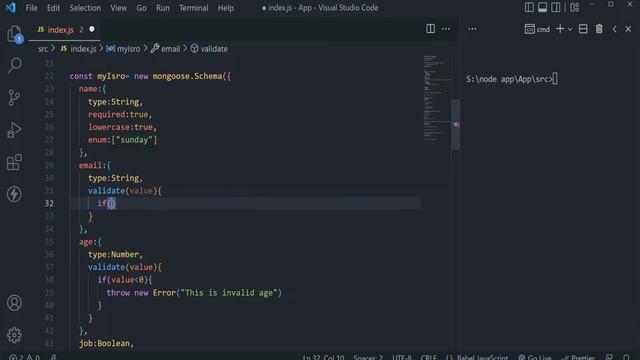Change UTF-8 file encoding
The height and width of the screenshot is (360, 640).
click(x=402, y=357)
